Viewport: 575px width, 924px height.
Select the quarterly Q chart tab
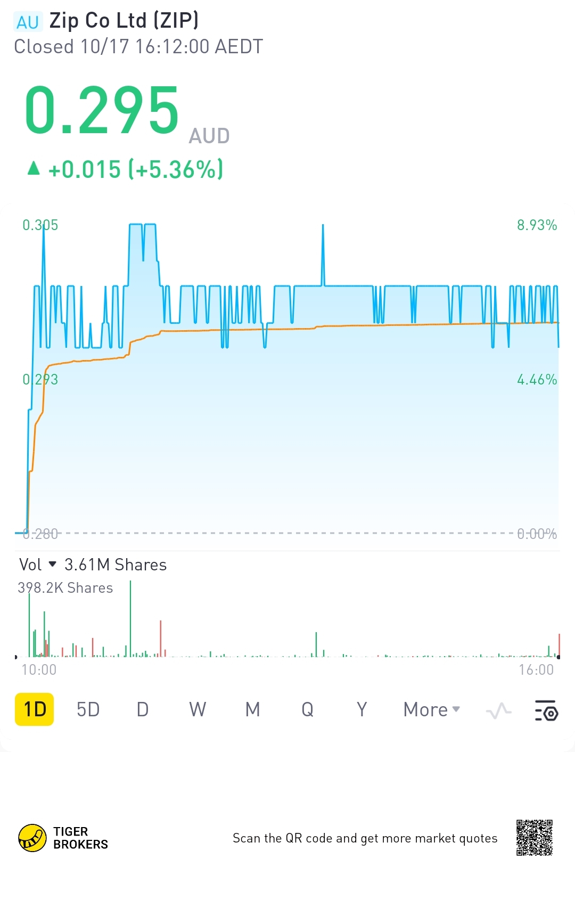coord(307,710)
